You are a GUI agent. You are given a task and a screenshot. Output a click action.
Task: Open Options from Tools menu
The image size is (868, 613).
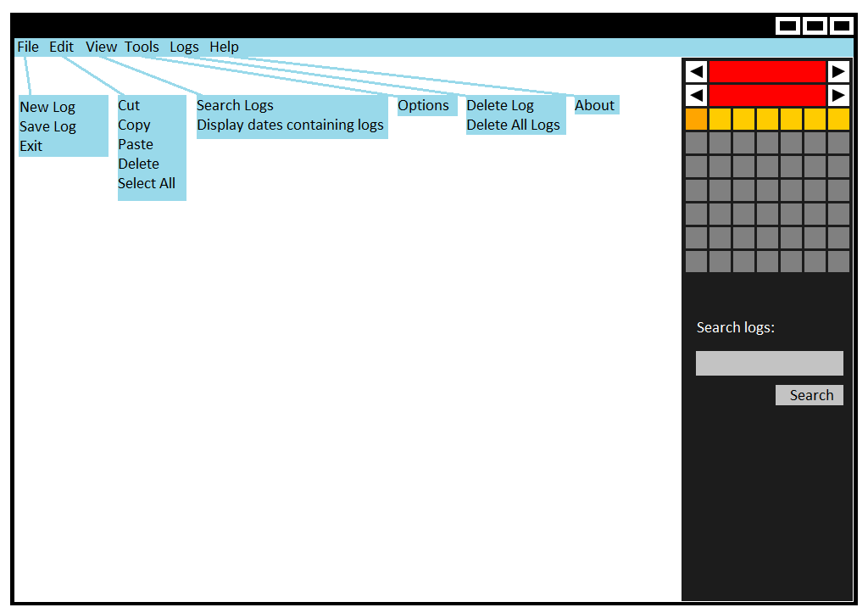click(x=424, y=105)
